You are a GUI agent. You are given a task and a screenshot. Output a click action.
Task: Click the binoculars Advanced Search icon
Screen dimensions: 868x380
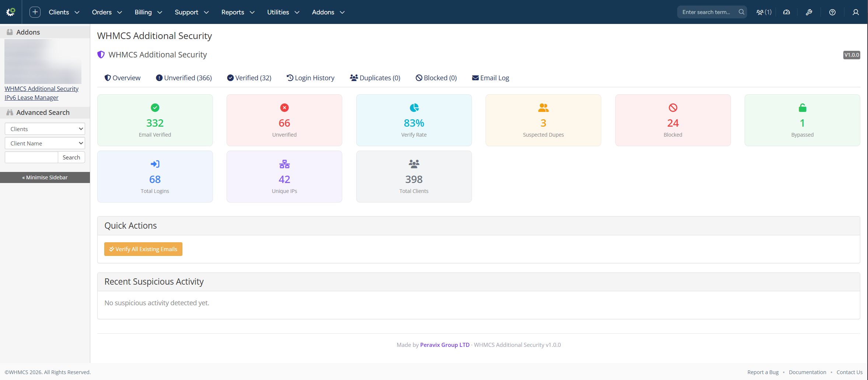pos(10,112)
